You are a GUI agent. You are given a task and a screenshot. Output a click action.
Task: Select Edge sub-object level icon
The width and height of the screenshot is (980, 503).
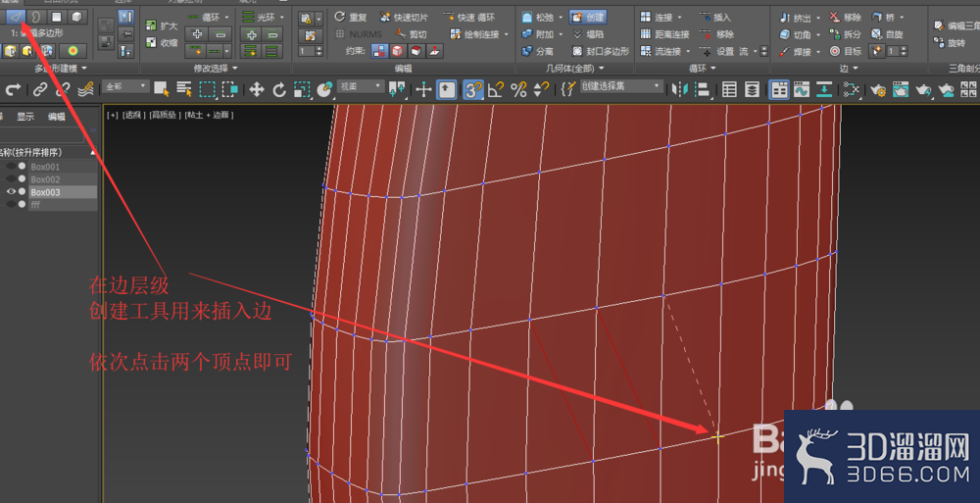pyautogui.click(x=15, y=17)
